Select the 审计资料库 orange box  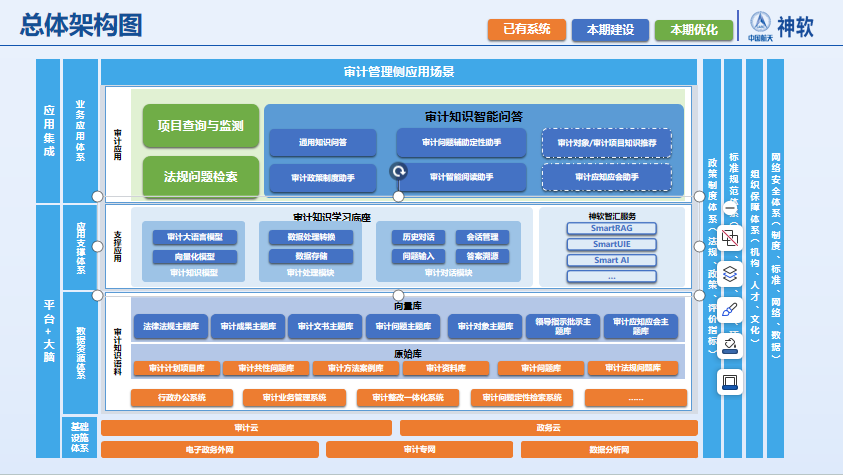click(446, 368)
